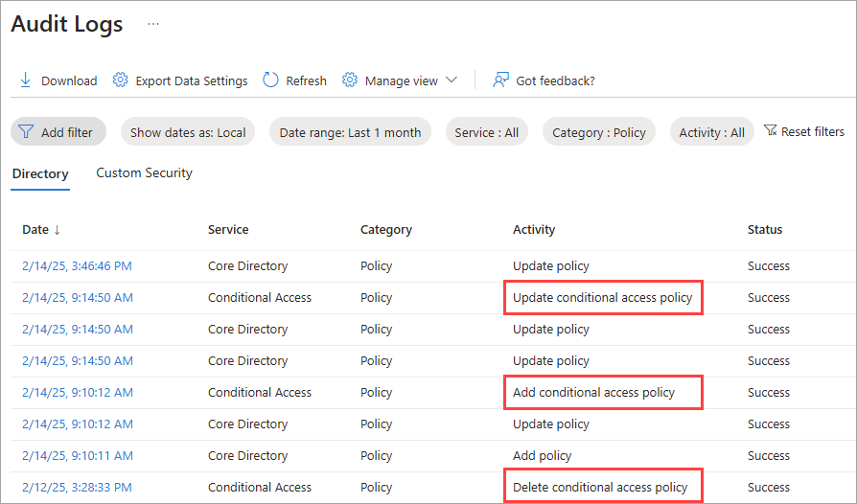Expand the Manage view dropdown chevron
857x504 pixels.
[x=452, y=80]
